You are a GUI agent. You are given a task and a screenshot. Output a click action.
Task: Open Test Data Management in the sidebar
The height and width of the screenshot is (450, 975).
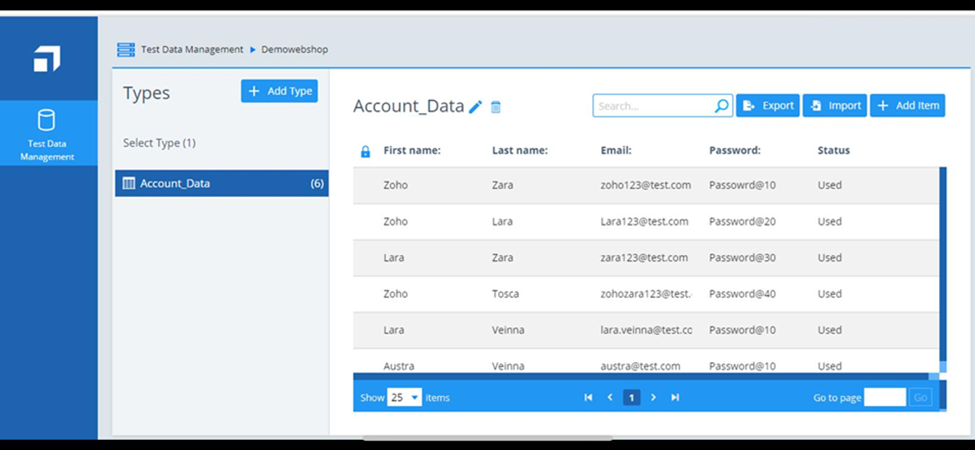(x=47, y=133)
